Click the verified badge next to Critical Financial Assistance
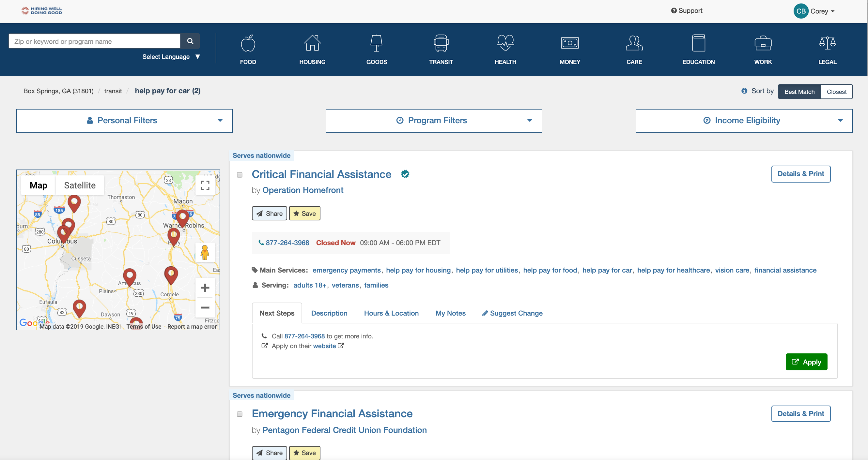The height and width of the screenshot is (460, 868). (405, 174)
